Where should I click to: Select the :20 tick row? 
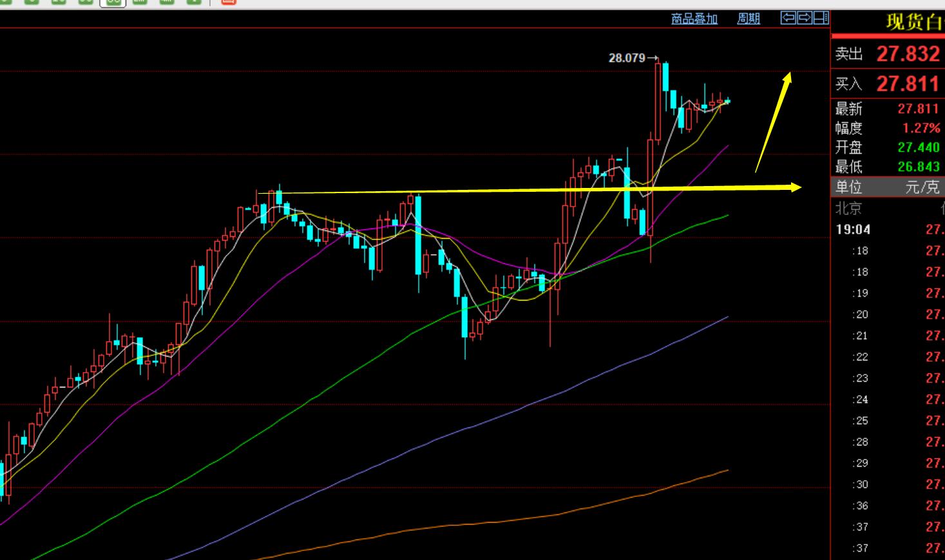pos(888,314)
